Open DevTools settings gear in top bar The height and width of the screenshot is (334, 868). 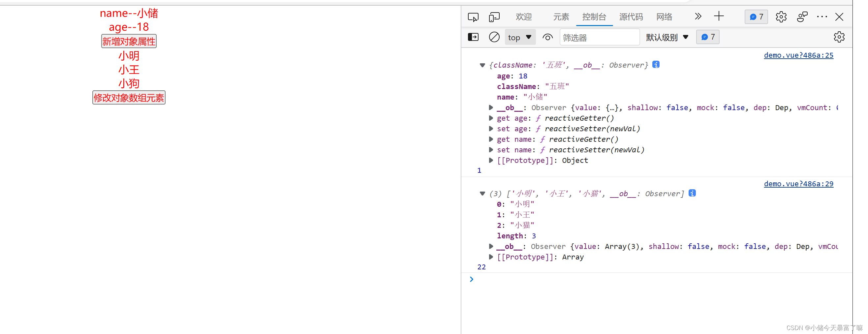(781, 17)
